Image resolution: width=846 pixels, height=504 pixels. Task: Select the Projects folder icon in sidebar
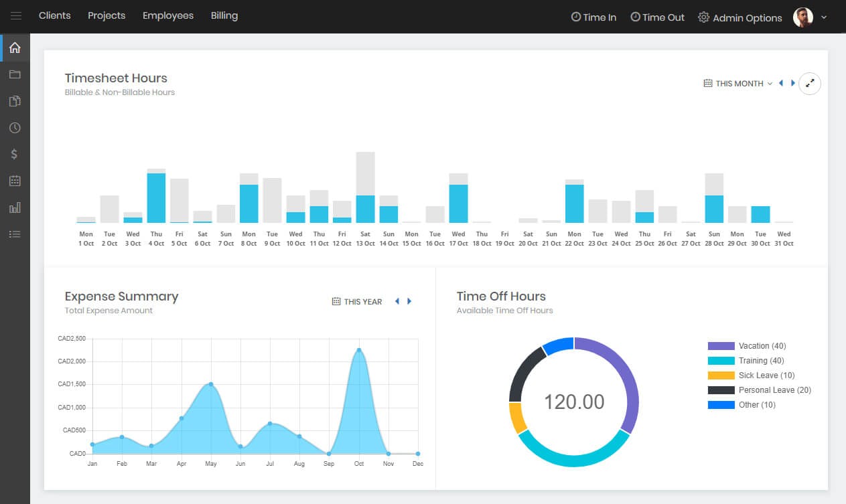[15, 74]
